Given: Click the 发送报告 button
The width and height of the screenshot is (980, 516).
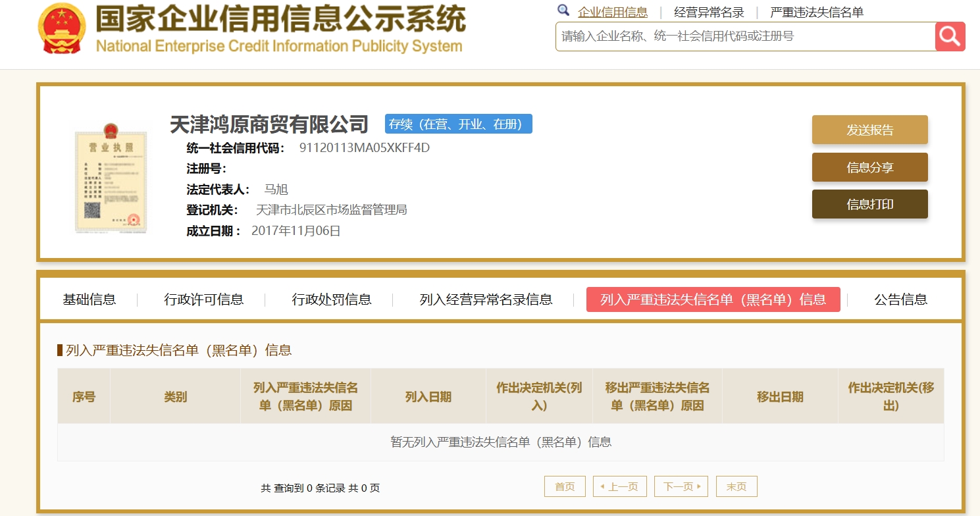Looking at the screenshot, I should (x=869, y=130).
